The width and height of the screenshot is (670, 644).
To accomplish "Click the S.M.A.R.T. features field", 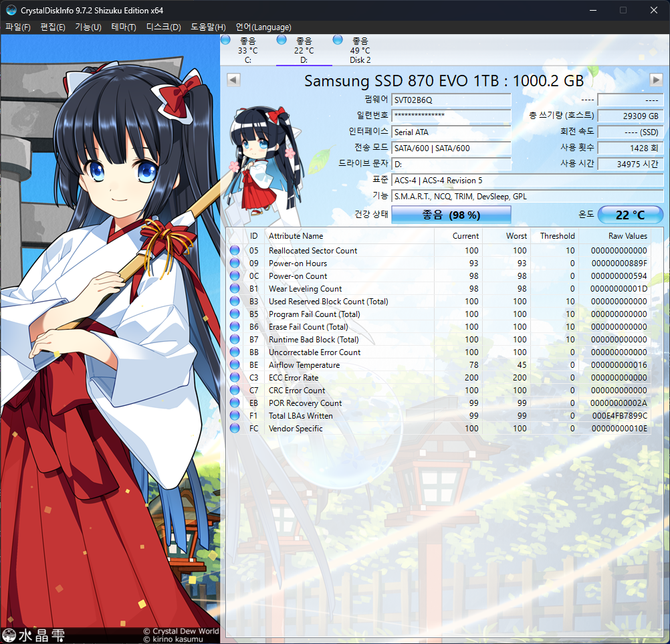I will pos(528,197).
